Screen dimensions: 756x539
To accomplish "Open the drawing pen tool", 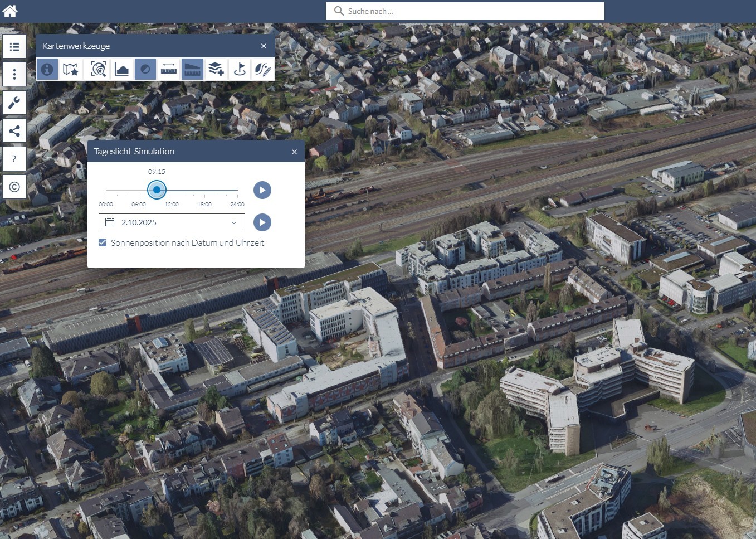I will pyautogui.click(x=262, y=69).
